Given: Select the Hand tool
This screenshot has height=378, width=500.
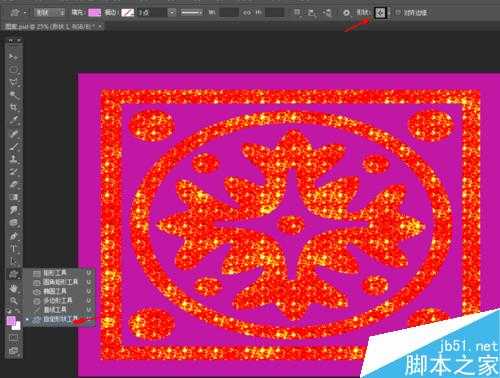Looking at the screenshot, I should pos(14,288).
